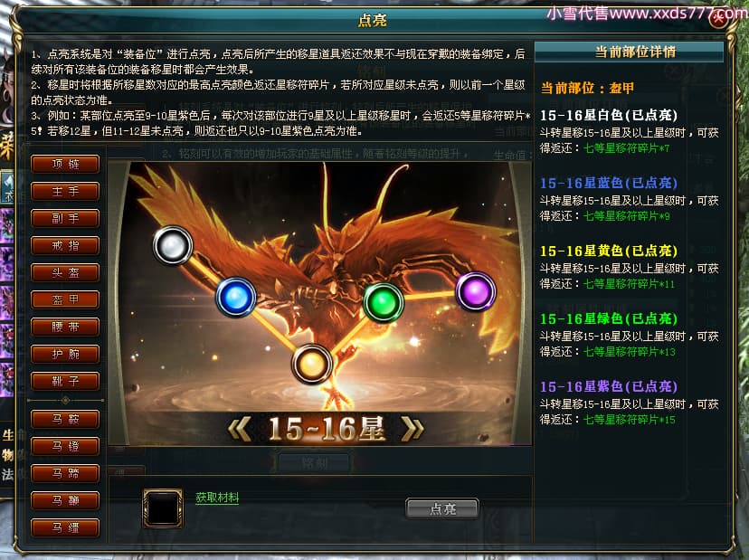Screen dimensions: 749x560
Task: Select the 盔甲 equipment slot
Action: click(x=65, y=299)
